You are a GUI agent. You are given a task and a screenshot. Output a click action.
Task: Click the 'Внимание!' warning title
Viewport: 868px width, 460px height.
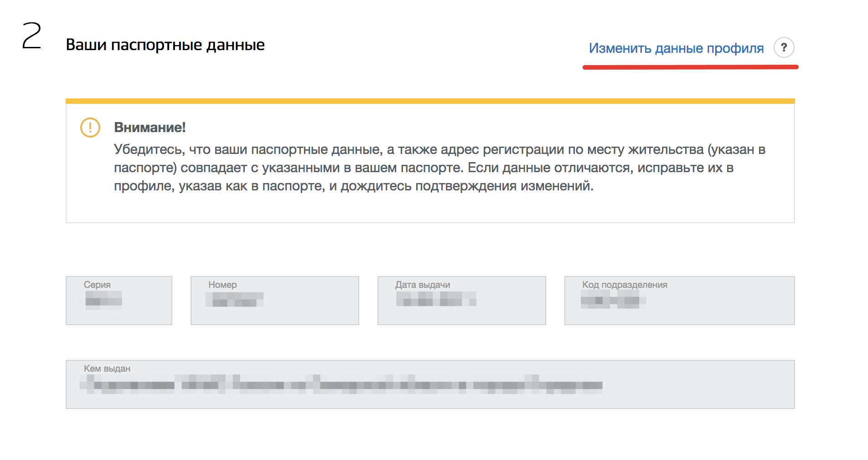pos(150,128)
